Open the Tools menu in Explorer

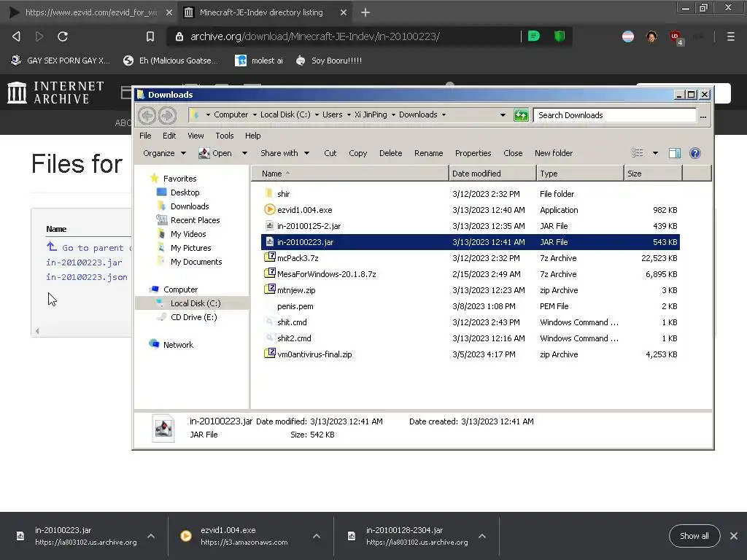click(x=225, y=136)
